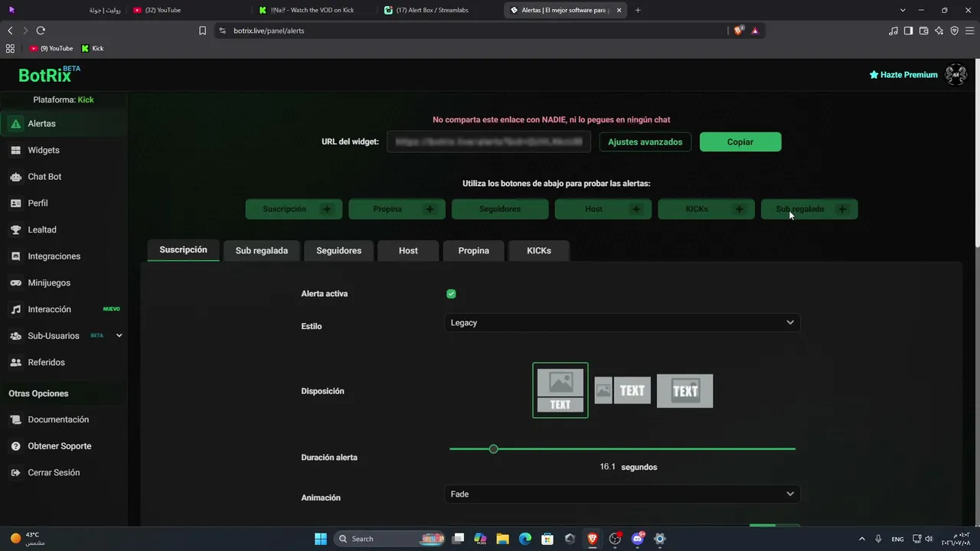Click the BotRix logo
Viewport: 980px width, 551px height.
(x=49, y=74)
